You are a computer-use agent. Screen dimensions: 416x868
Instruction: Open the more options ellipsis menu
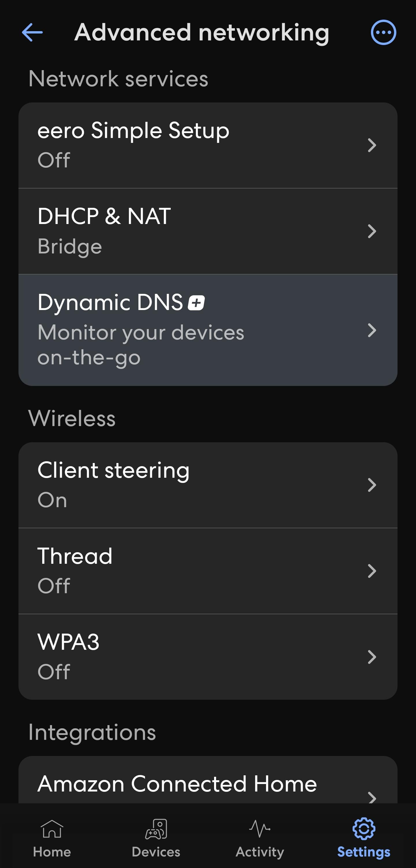click(383, 32)
